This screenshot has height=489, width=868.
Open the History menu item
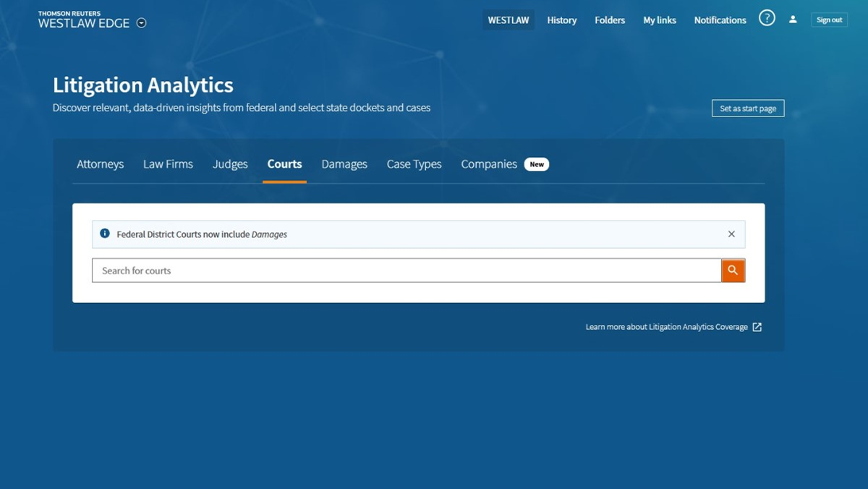coord(561,20)
